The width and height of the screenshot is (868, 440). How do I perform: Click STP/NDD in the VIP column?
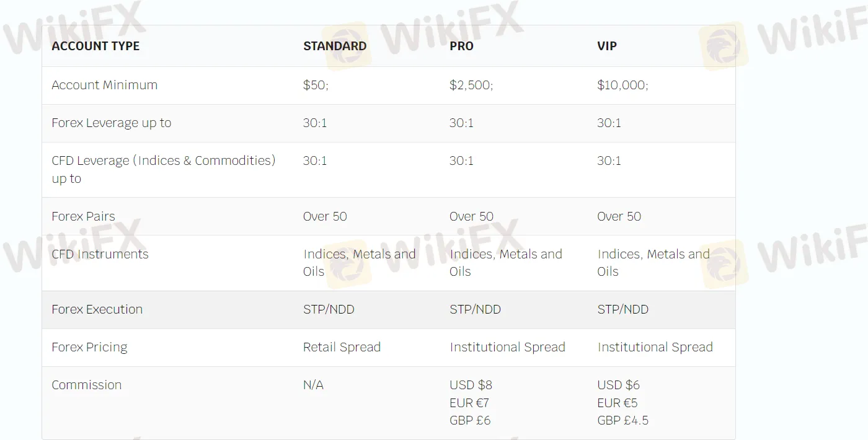622,309
